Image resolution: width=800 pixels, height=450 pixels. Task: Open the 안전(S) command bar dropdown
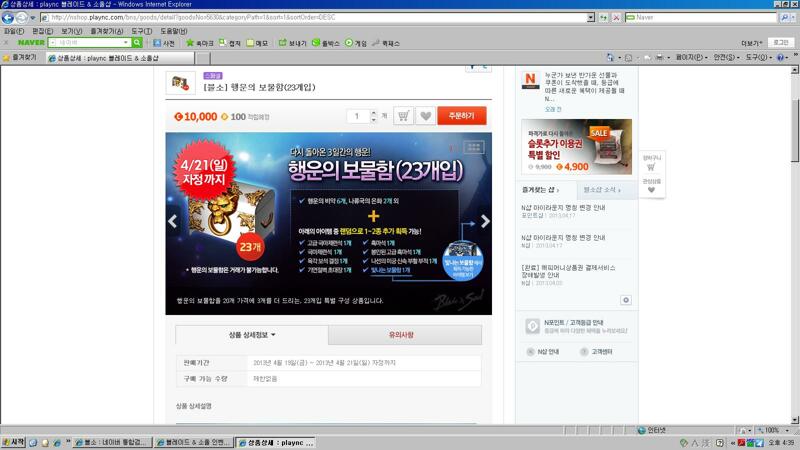[x=727, y=58]
